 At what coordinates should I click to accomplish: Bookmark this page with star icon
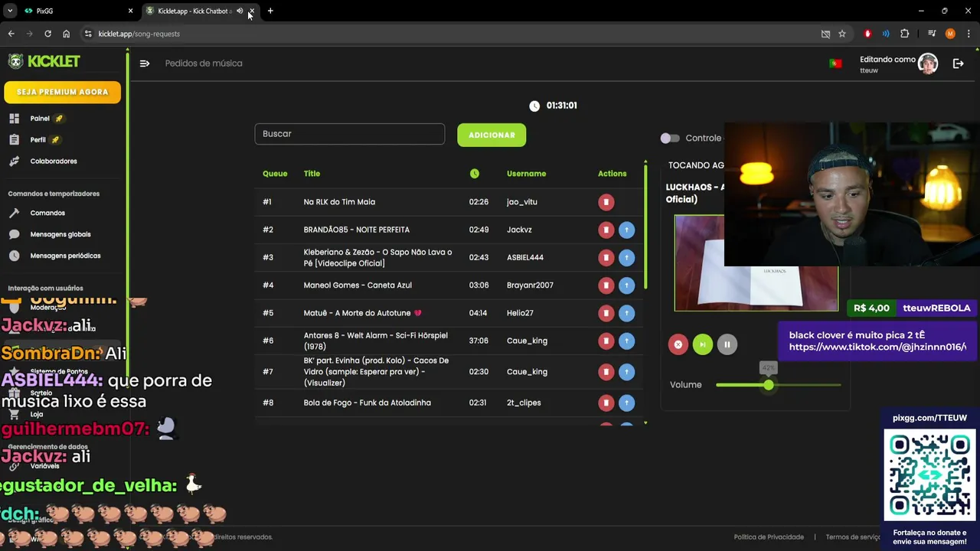click(x=842, y=34)
